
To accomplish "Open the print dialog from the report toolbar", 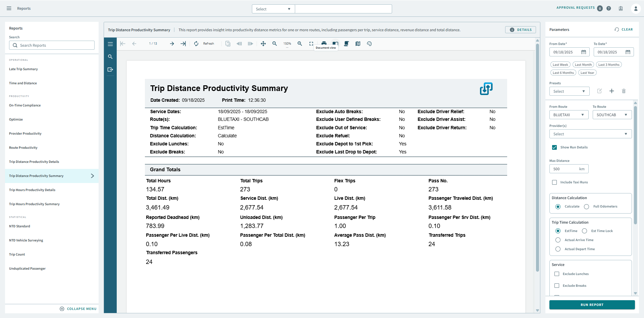I will click(x=324, y=43).
